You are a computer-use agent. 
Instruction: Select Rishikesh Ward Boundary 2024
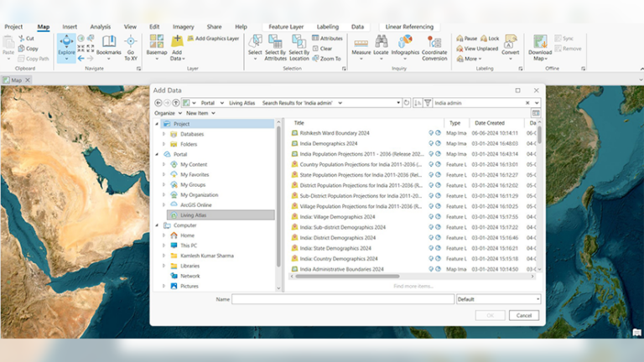click(x=335, y=133)
